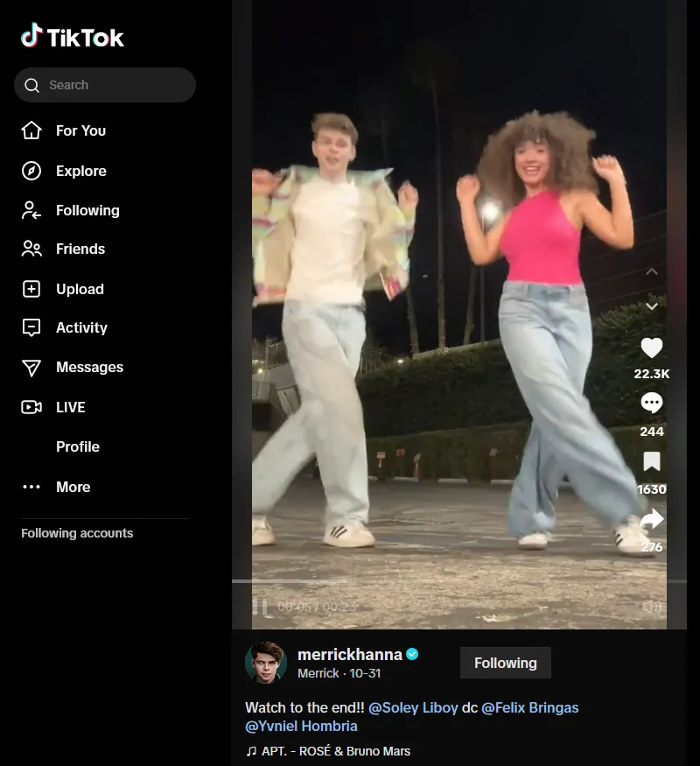Click the TikTok logo
This screenshot has width=700, height=766.
click(x=73, y=37)
